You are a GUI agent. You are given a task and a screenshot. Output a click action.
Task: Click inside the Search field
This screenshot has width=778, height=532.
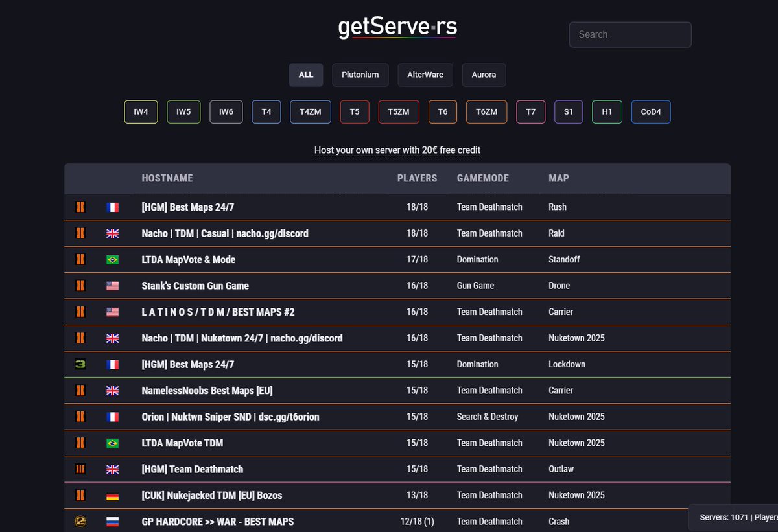(x=630, y=34)
